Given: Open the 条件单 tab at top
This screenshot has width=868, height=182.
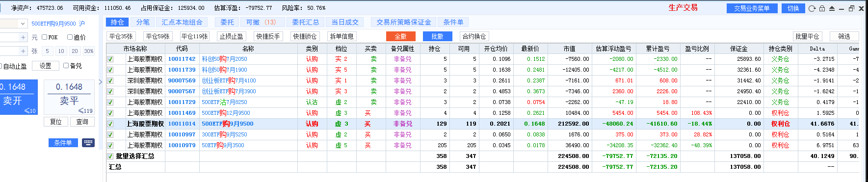Looking at the screenshot, I should [453, 22].
